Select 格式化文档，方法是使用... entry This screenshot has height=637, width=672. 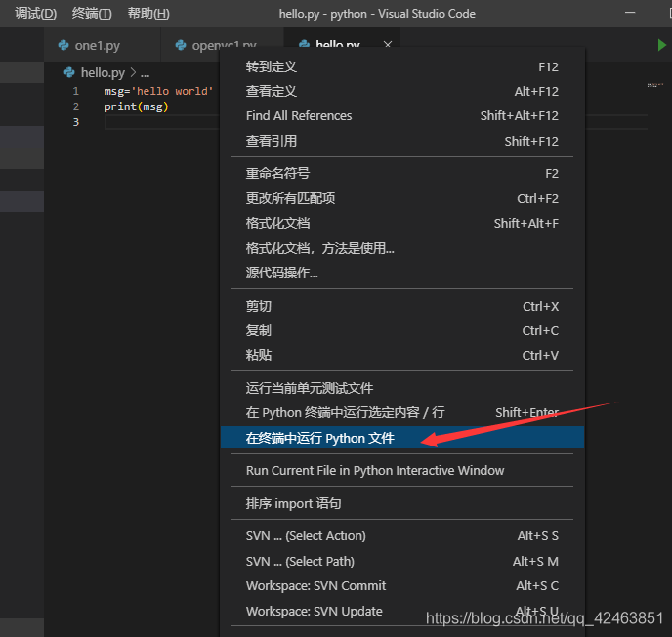coord(402,248)
